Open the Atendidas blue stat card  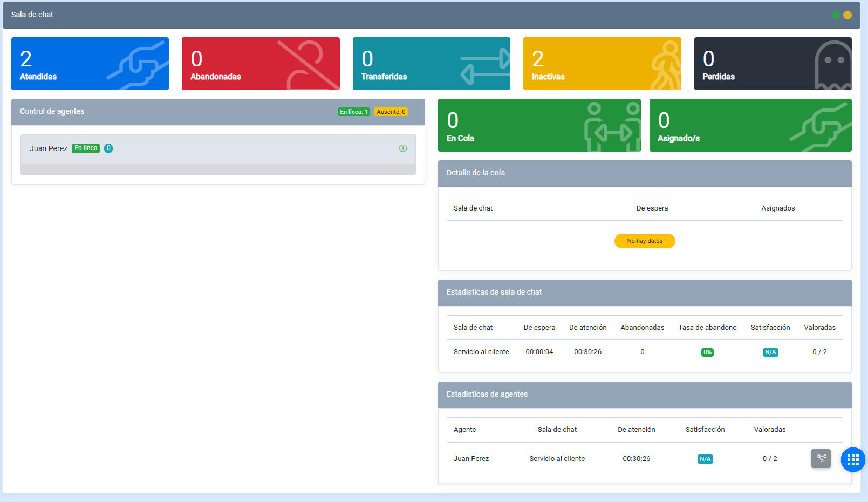coord(90,64)
